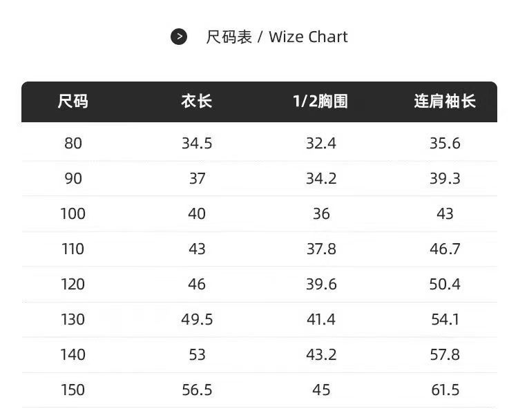The height and width of the screenshot is (420, 518).
Task: Select size 130 row label
Action: click(x=73, y=320)
